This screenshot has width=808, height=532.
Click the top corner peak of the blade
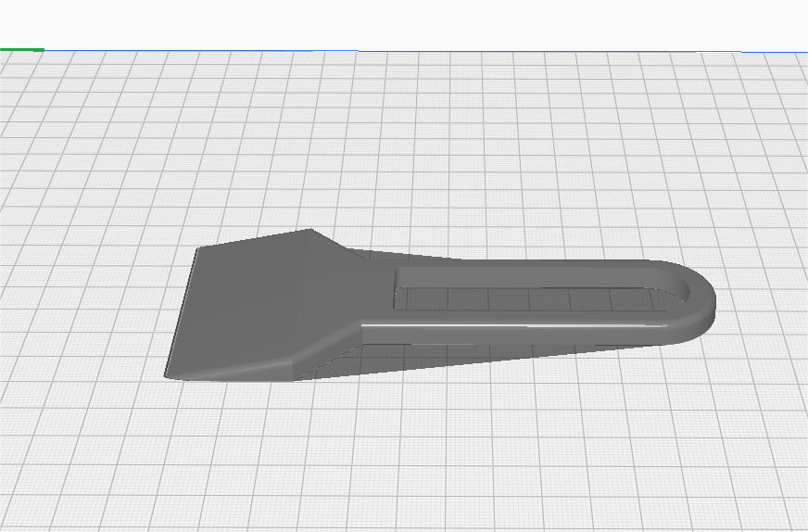pos(309,231)
